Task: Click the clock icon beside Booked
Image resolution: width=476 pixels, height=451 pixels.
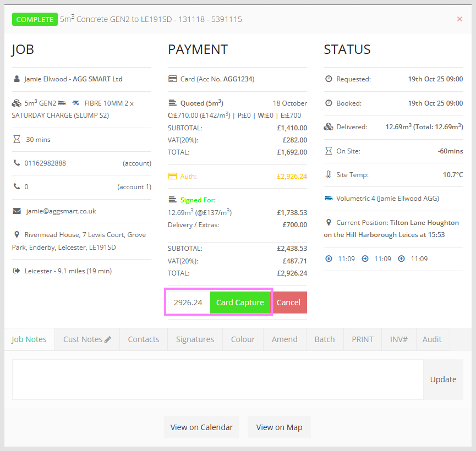Action: [x=329, y=103]
